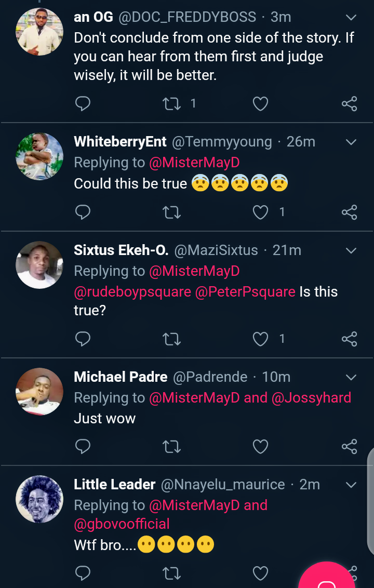The width and height of the screenshot is (374, 588).
Task: View Michael Padre's profile picture
Action: pos(39,391)
